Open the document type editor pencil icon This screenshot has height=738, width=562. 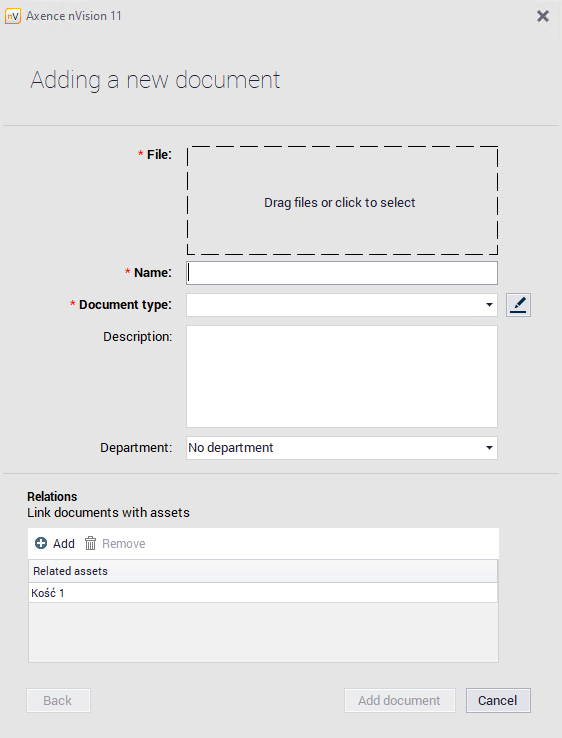518,305
